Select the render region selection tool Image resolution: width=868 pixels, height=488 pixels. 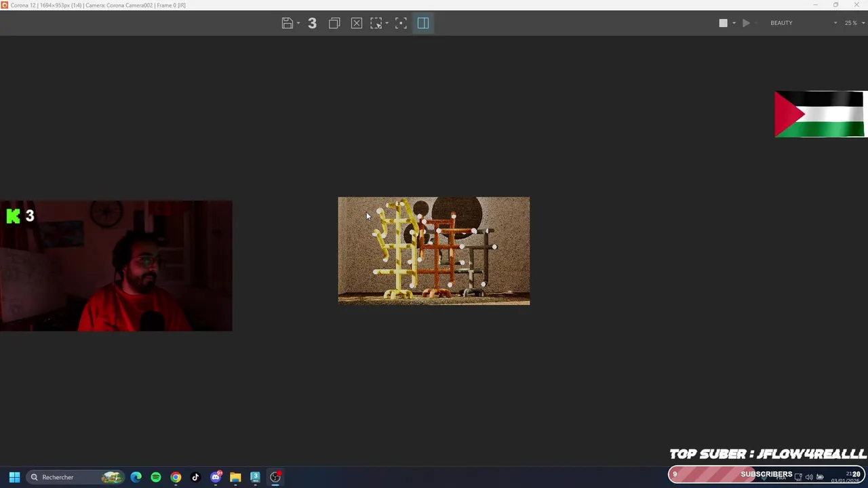pyautogui.click(x=376, y=23)
